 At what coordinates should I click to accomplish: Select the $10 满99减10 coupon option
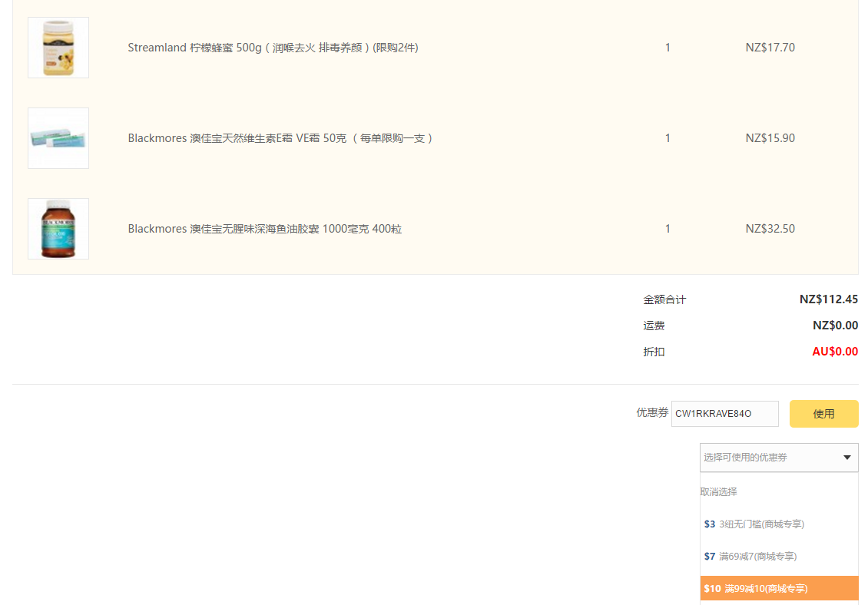(x=779, y=588)
